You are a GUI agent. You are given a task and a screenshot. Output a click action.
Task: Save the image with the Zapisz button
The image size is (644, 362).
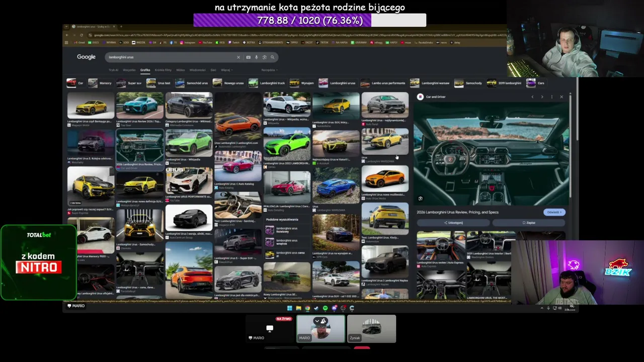[529, 223]
